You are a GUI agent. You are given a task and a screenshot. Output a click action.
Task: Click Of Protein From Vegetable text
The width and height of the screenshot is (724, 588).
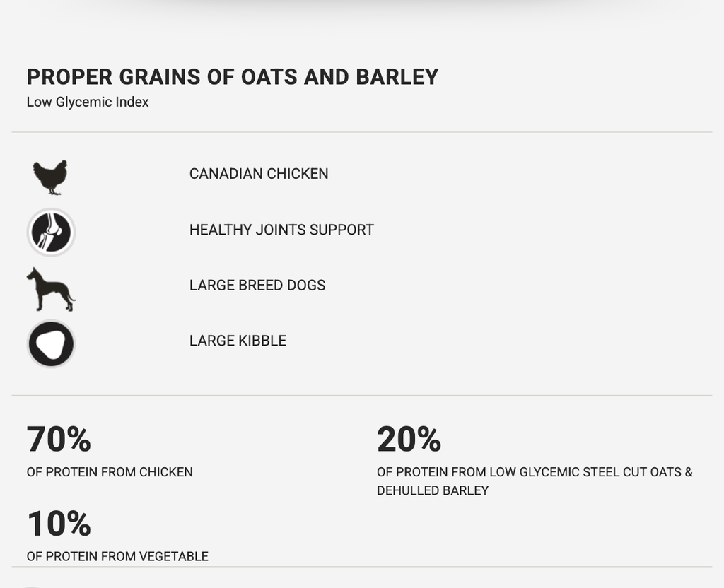(x=117, y=557)
